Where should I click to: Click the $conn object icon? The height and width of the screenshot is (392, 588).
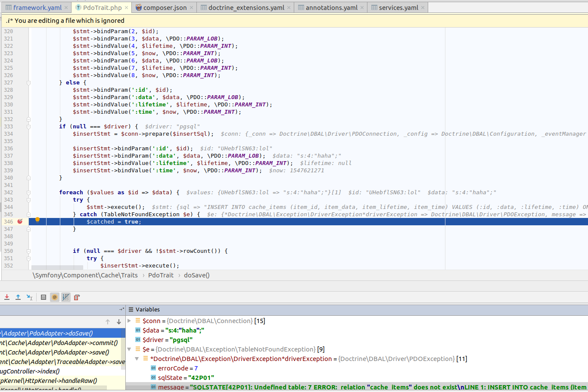138,320
